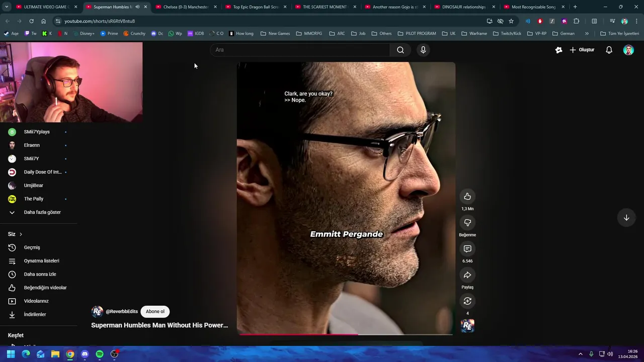
Task: Open the @ReverbbEdits channel link
Action: click(x=122, y=312)
